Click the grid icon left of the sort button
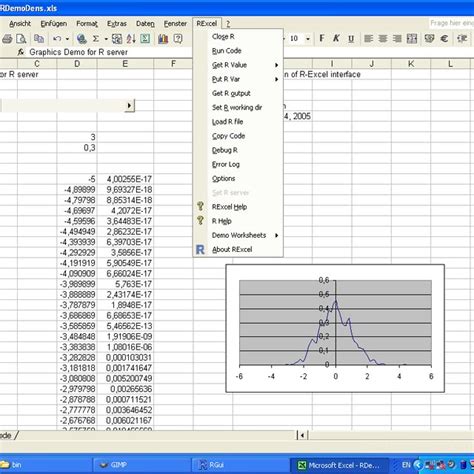The image size is (474, 474). (117, 39)
